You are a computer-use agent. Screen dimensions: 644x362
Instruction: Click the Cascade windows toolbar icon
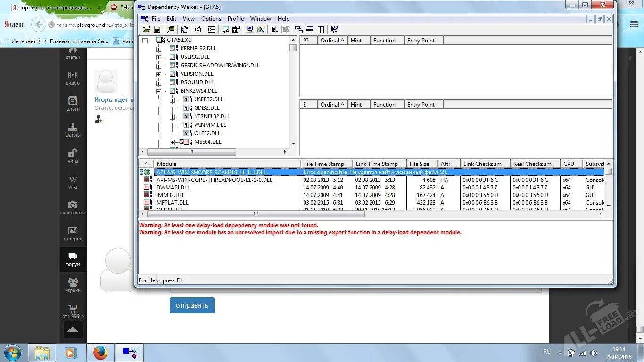(299, 29)
